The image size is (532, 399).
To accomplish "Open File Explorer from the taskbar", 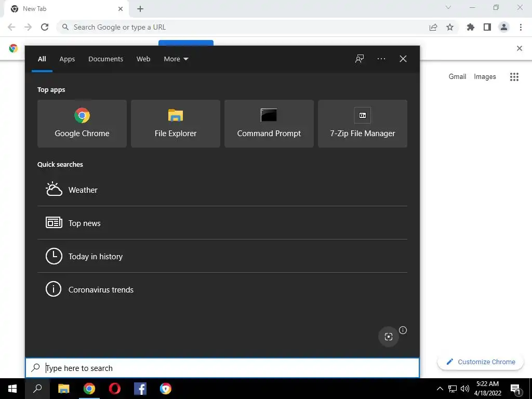I will pyautogui.click(x=63, y=389).
